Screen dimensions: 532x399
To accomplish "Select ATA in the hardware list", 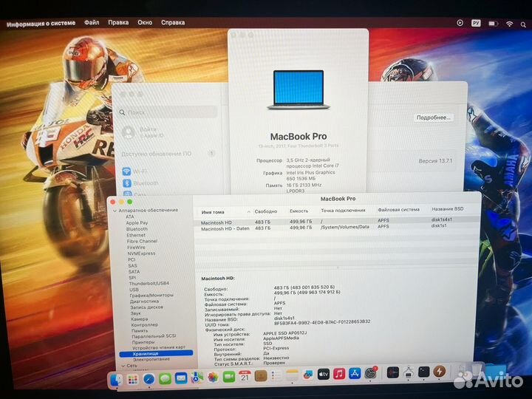I will [130, 216].
